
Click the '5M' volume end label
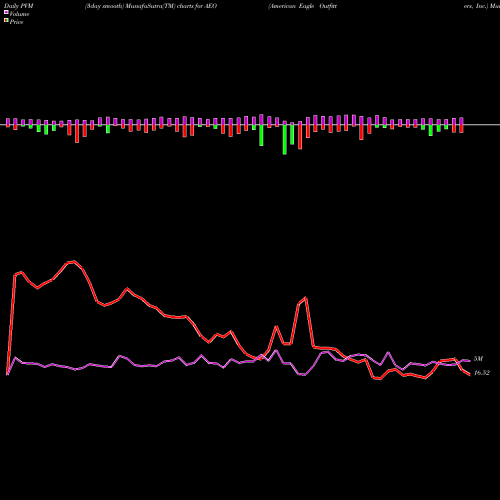478,359
